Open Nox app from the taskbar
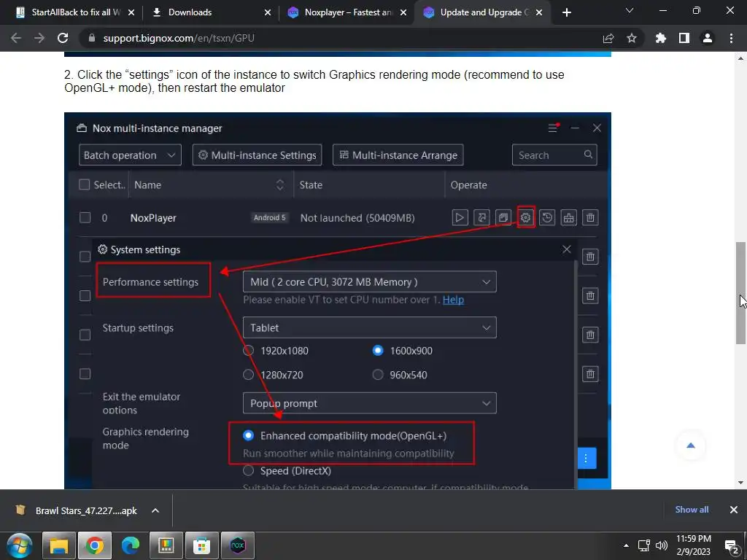 [238, 545]
